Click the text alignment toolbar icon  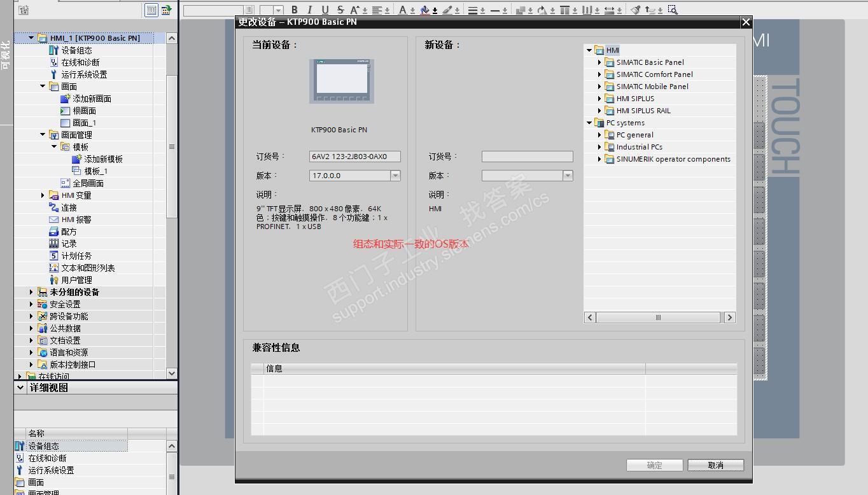click(x=377, y=10)
